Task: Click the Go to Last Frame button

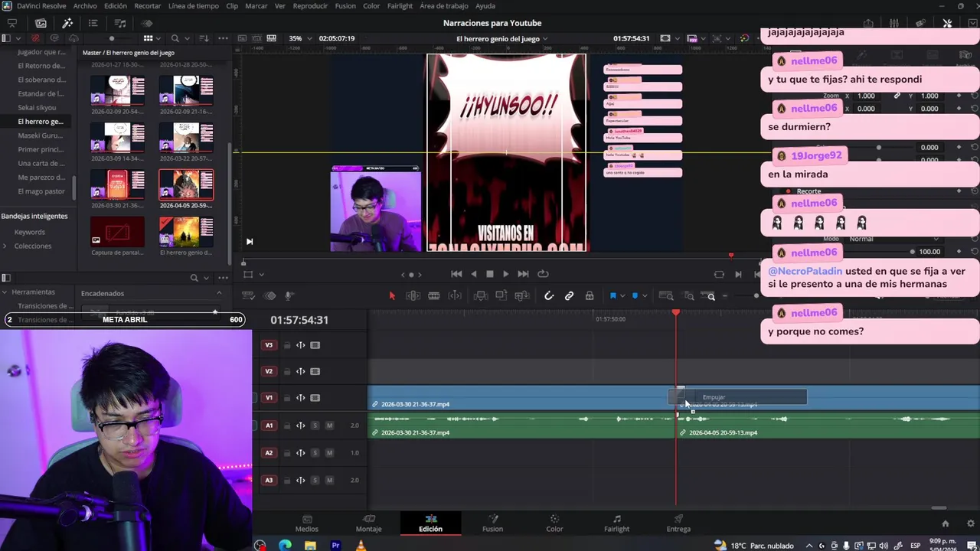Action: pyautogui.click(x=523, y=274)
